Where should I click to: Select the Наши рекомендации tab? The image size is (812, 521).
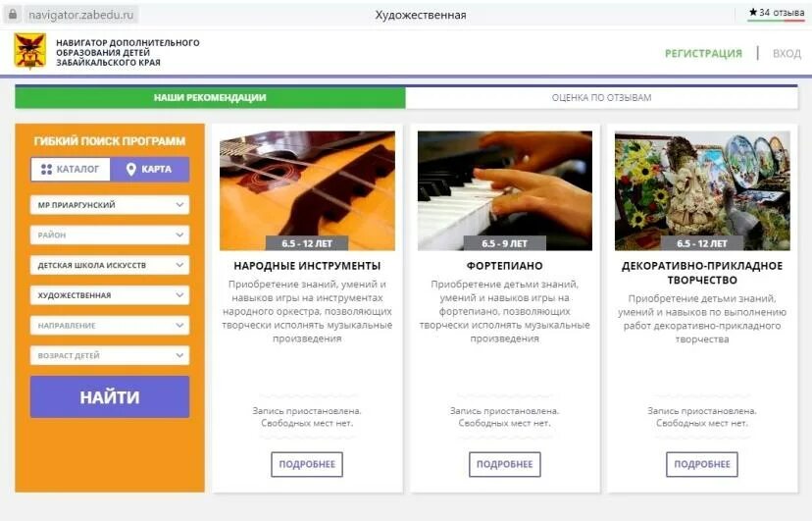pyautogui.click(x=210, y=98)
